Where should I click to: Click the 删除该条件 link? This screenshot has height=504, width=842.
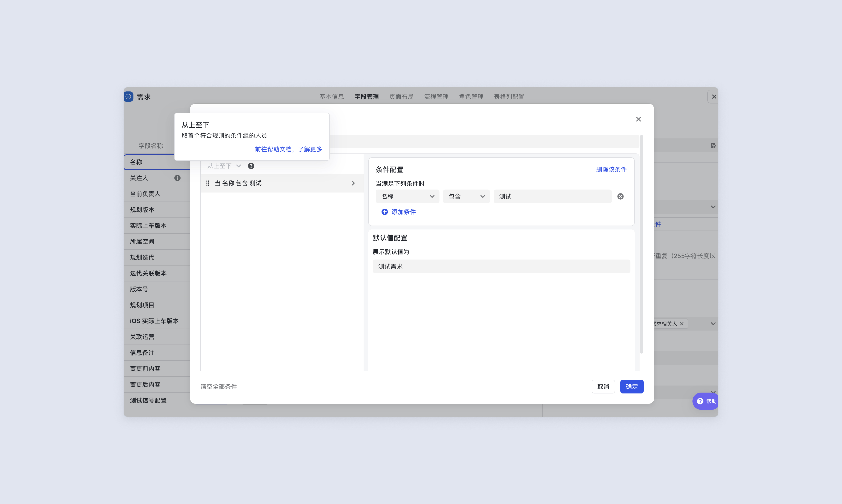point(611,170)
